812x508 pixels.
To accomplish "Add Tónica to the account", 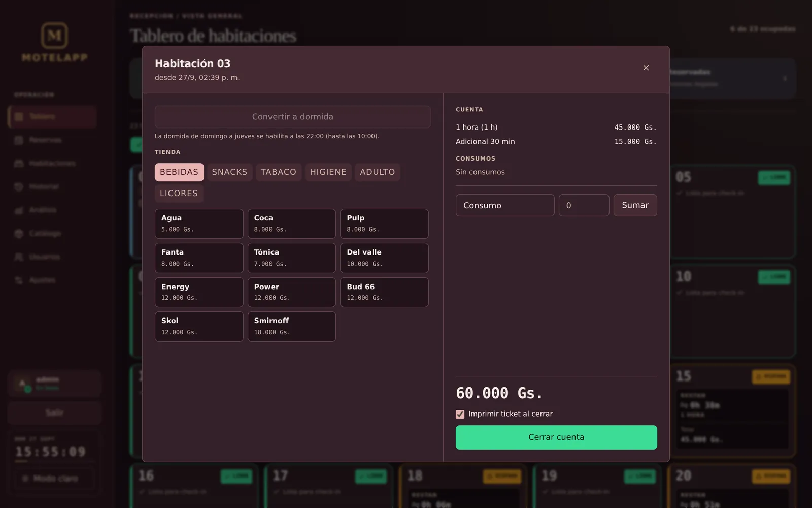I will (292, 258).
